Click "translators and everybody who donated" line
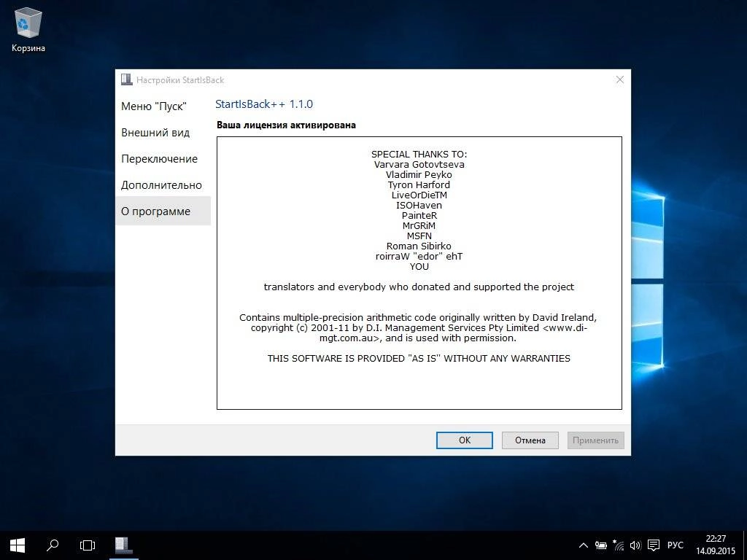This screenshot has width=747, height=560. point(419,287)
